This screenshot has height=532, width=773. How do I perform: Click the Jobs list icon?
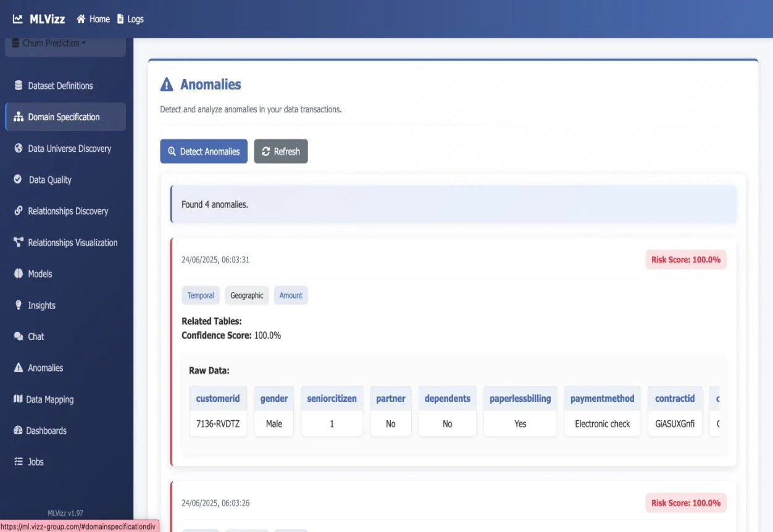click(18, 462)
